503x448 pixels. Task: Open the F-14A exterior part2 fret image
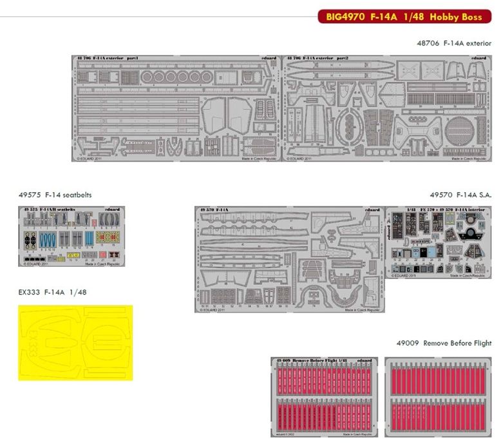point(386,108)
